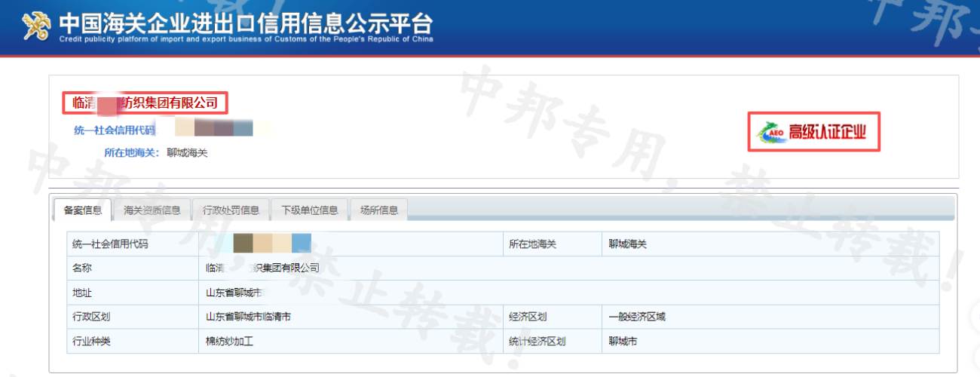
Task: Click the green AEO certification icon
Action: pyautogui.click(x=771, y=133)
